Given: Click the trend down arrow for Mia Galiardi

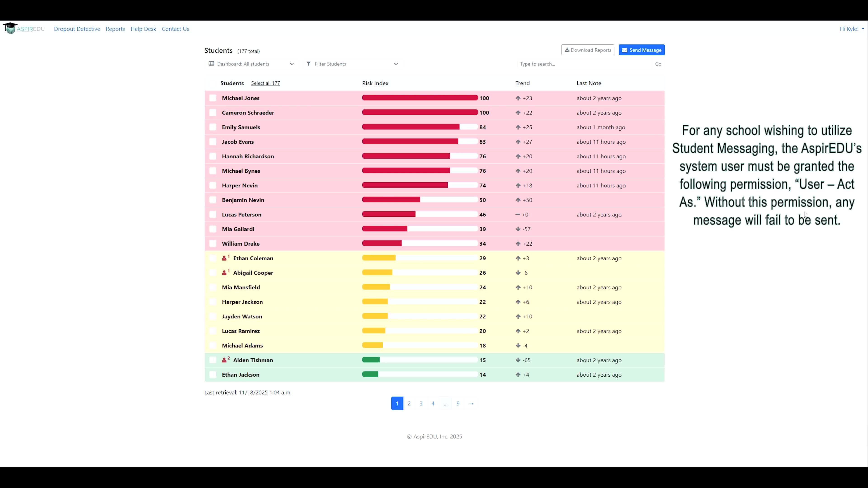Looking at the screenshot, I should [x=518, y=229].
